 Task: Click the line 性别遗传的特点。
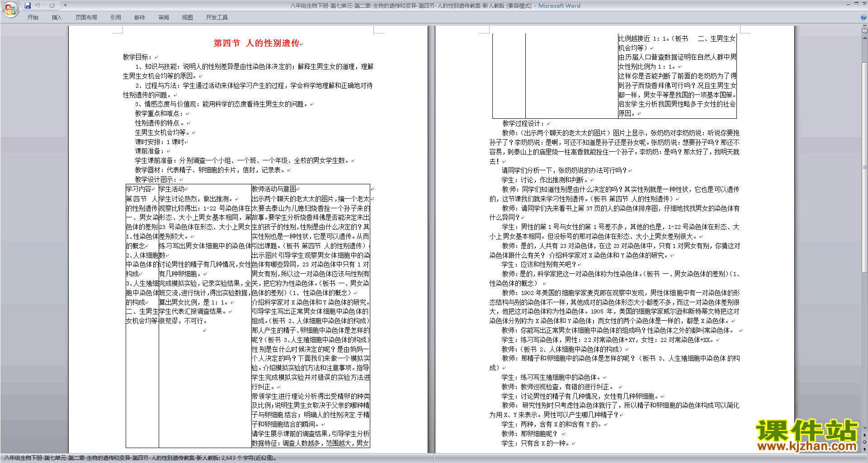click(x=160, y=123)
